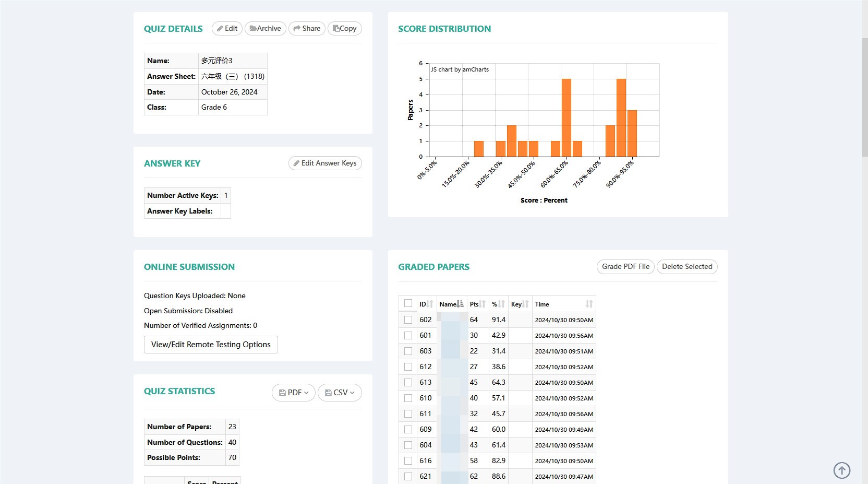Click the Edit quiz details button

(x=227, y=29)
